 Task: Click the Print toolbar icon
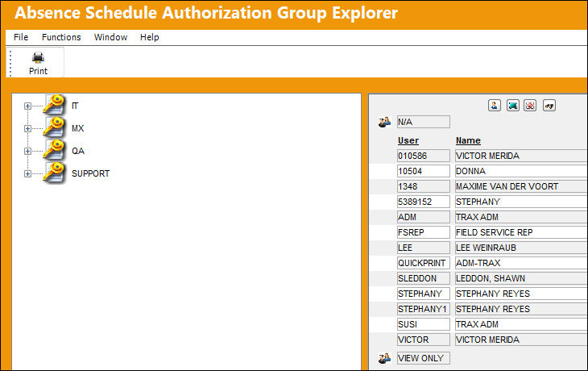point(38,63)
